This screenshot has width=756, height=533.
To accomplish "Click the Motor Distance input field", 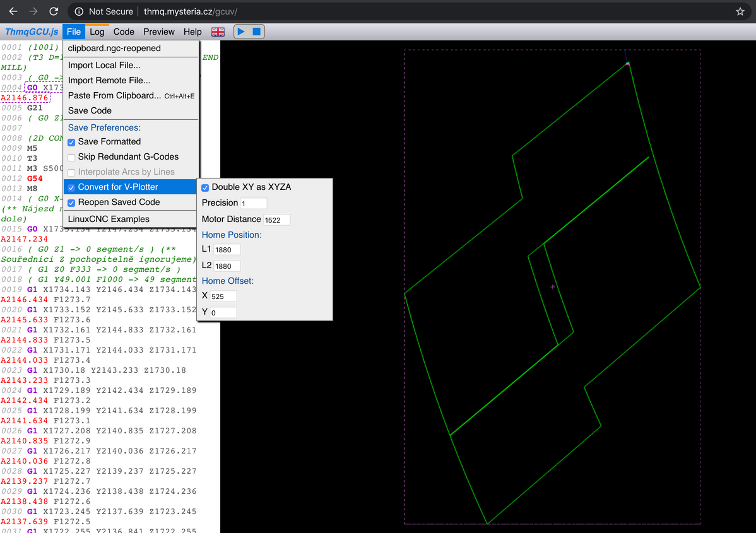I will tap(276, 220).
